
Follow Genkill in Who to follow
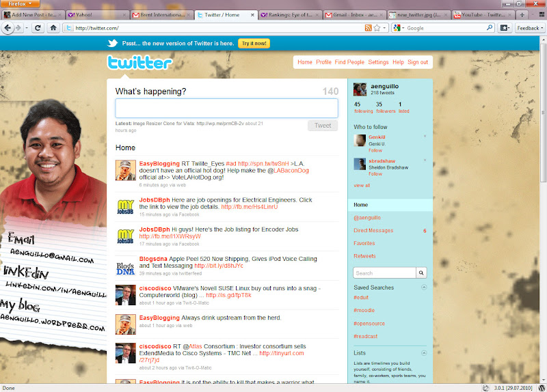[375, 150]
